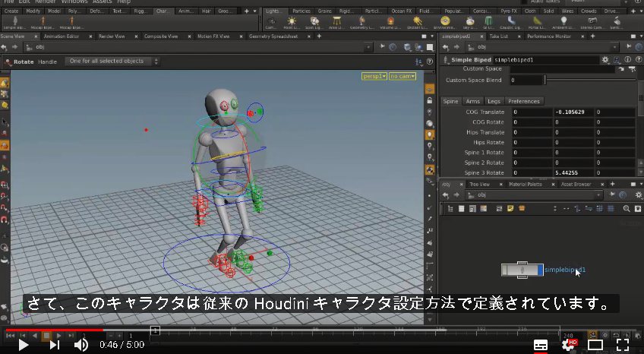Open shelf set options arrow menu
Image resolution: width=644 pixels, height=354 pixels.
pyautogui.click(x=254, y=11)
